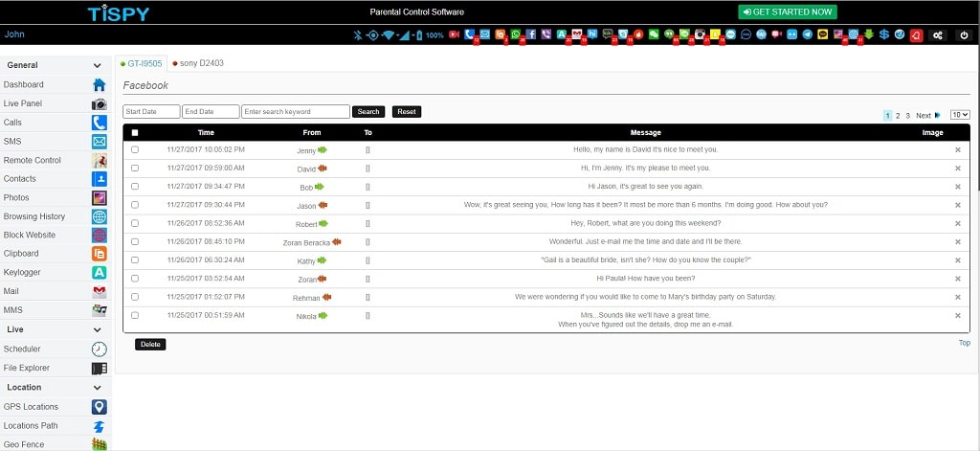Open the settings gears icon in the header
The width and height of the screenshot is (980, 451).
point(938,35)
